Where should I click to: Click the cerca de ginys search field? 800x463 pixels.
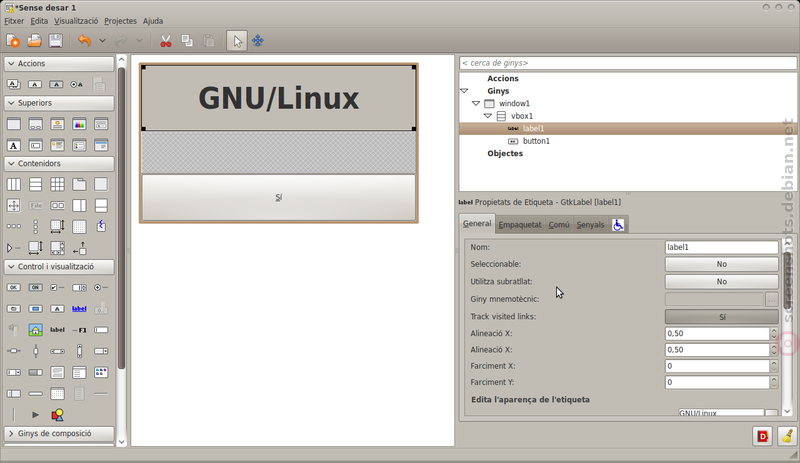tap(628, 63)
